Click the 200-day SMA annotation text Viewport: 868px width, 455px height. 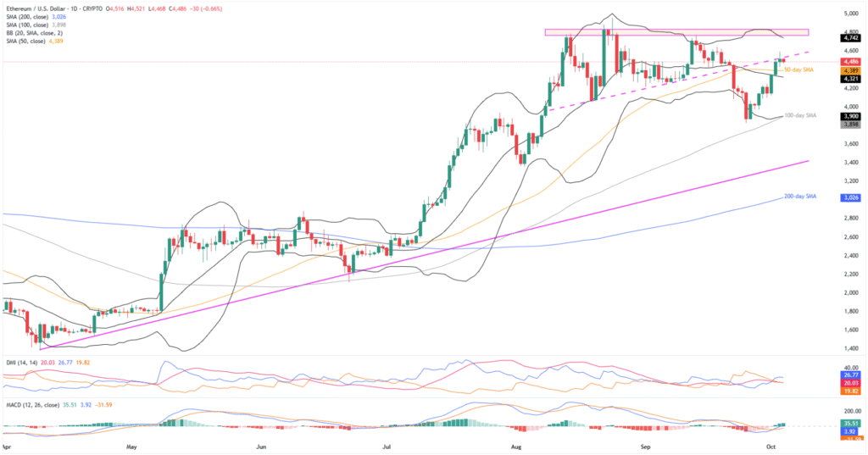(x=801, y=197)
